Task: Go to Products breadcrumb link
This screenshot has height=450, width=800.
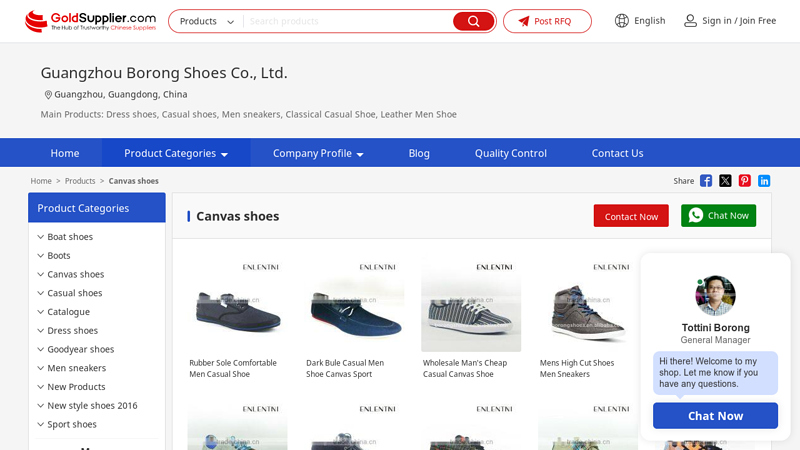Action: click(x=80, y=181)
